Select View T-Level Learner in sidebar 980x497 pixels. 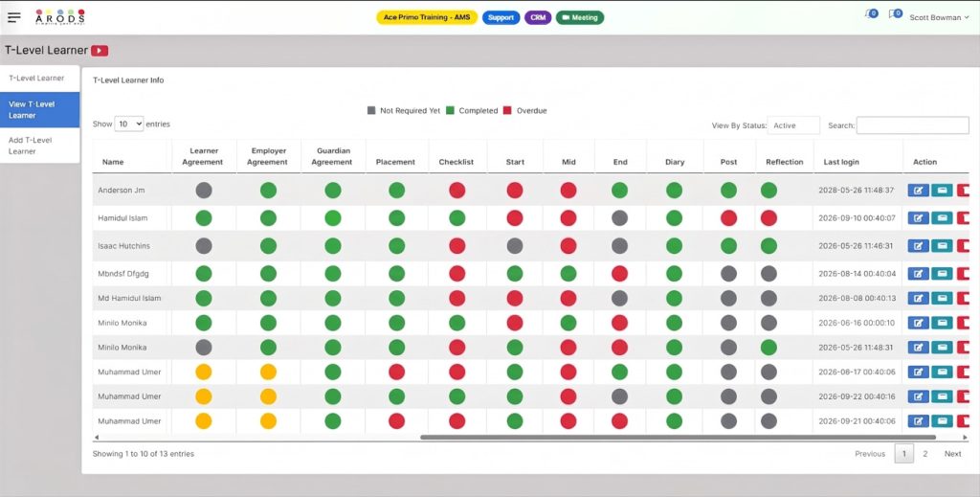pyautogui.click(x=40, y=109)
